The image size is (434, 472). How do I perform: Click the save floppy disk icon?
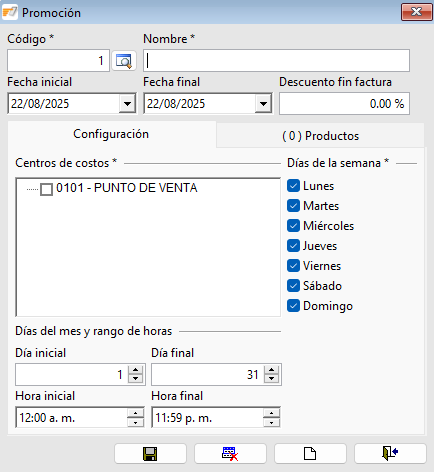(x=150, y=454)
